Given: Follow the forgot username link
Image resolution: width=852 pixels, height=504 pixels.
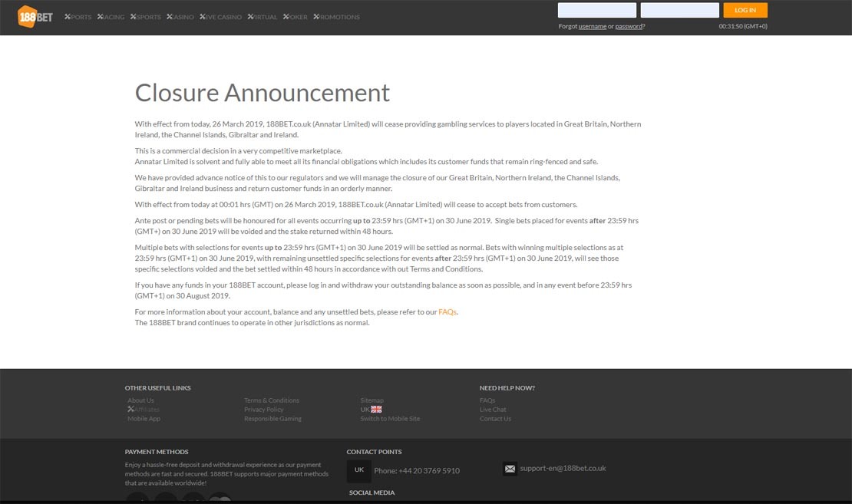Looking at the screenshot, I should click(x=593, y=26).
